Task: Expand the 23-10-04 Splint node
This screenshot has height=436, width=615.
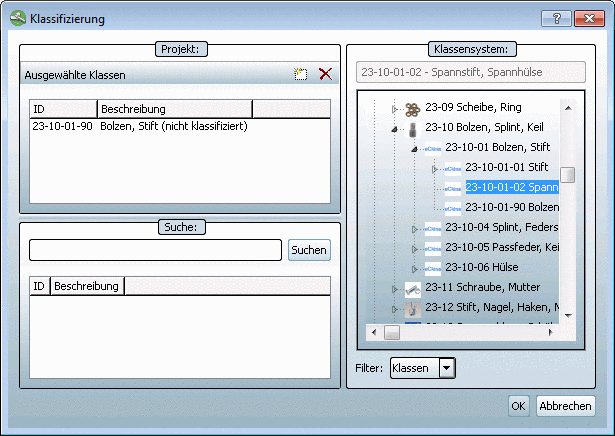Action: click(x=415, y=229)
